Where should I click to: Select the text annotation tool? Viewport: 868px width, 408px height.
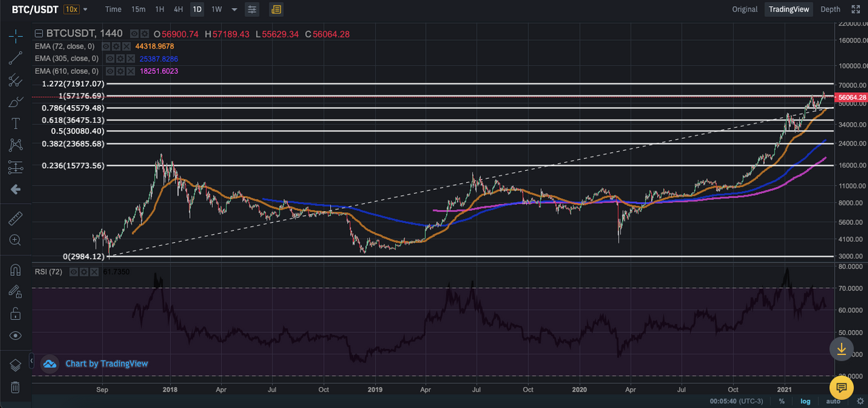(x=16, y=123)
